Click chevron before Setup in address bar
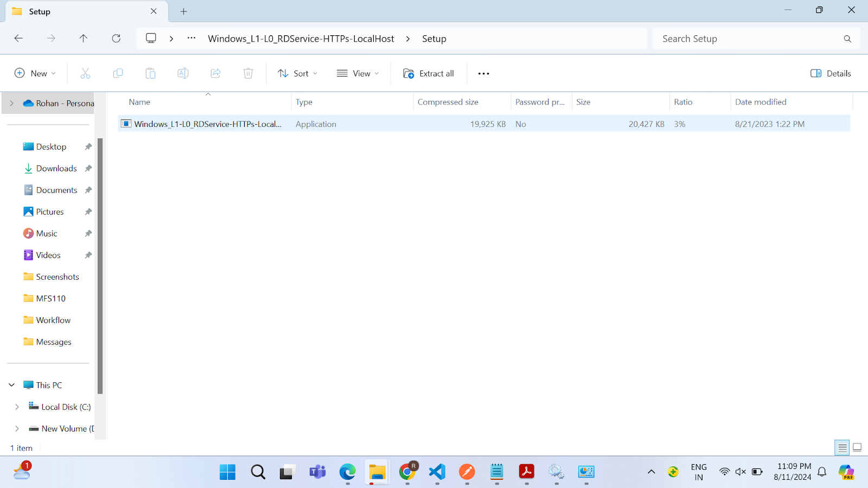868x488 pixels. (408, 38)
